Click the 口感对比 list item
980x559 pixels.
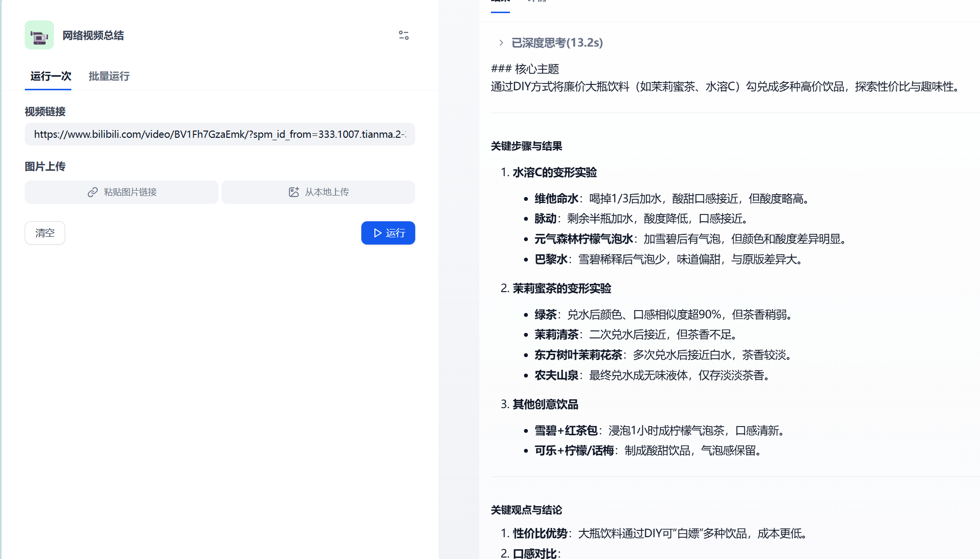[537, 553]
